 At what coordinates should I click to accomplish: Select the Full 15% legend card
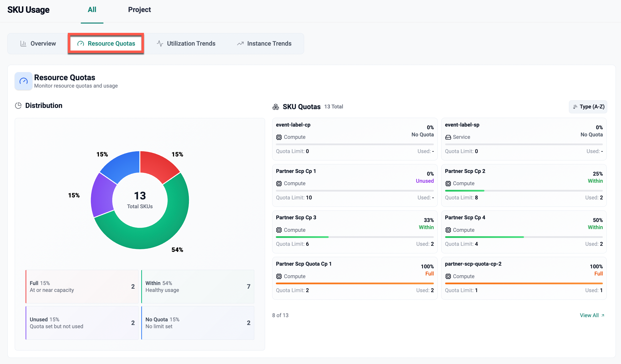coord(82,286)
